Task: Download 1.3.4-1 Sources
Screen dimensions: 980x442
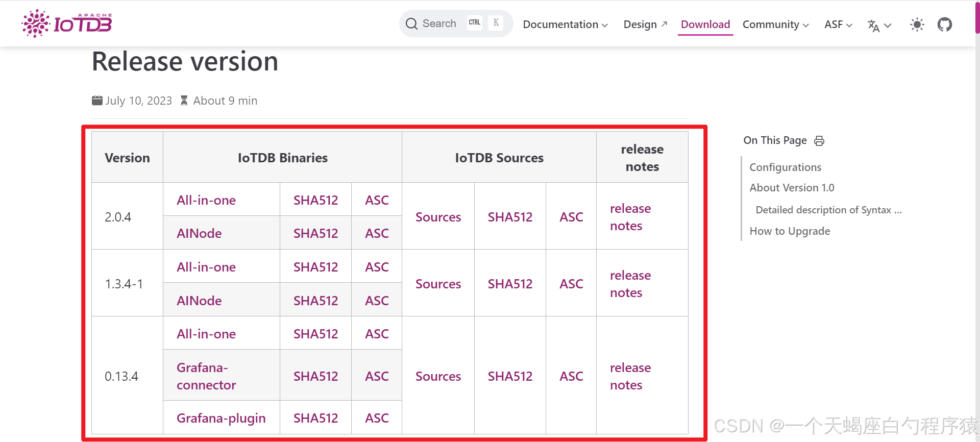Action: 438,284
